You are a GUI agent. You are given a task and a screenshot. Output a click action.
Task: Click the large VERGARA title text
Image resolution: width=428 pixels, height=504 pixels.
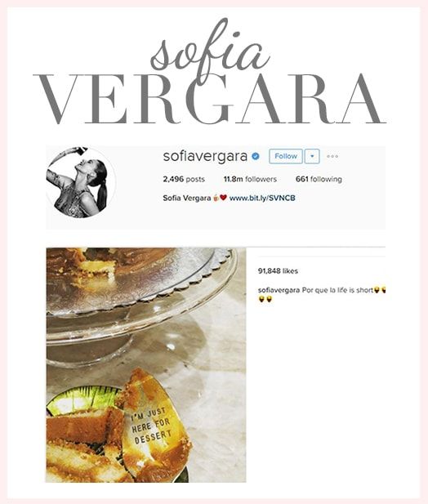[209, 99]
